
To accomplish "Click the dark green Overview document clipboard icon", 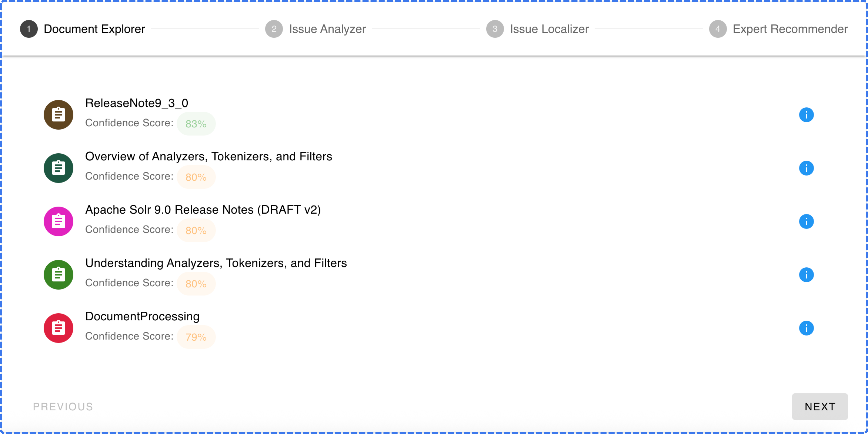I will [58, 168].
